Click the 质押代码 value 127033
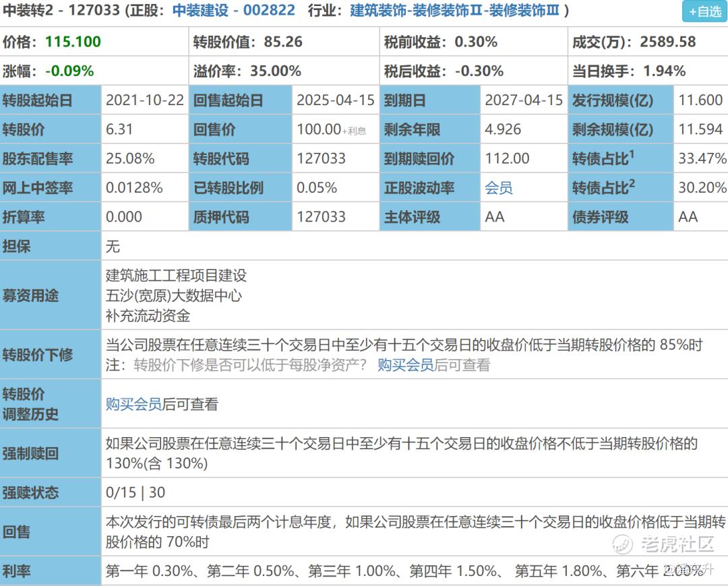 coord(322,217)
